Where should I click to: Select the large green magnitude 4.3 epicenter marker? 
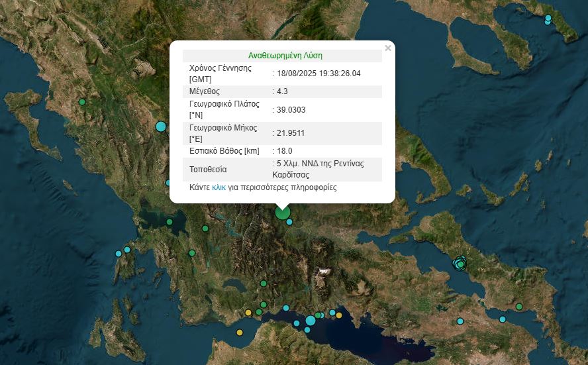coord(283,212)
